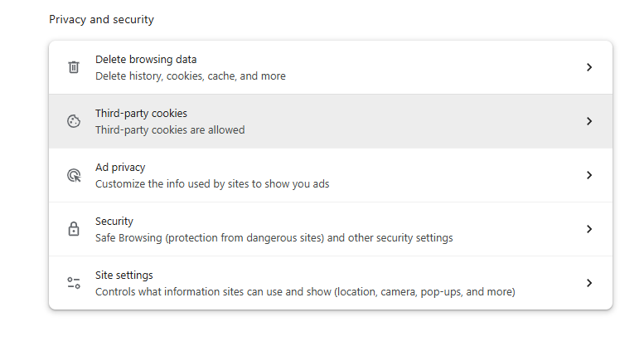This screenshot has width=644, height=356.
Task: Click "Controls what information sites can use" text
Action: pyautogui.click(x=305, y=292)
